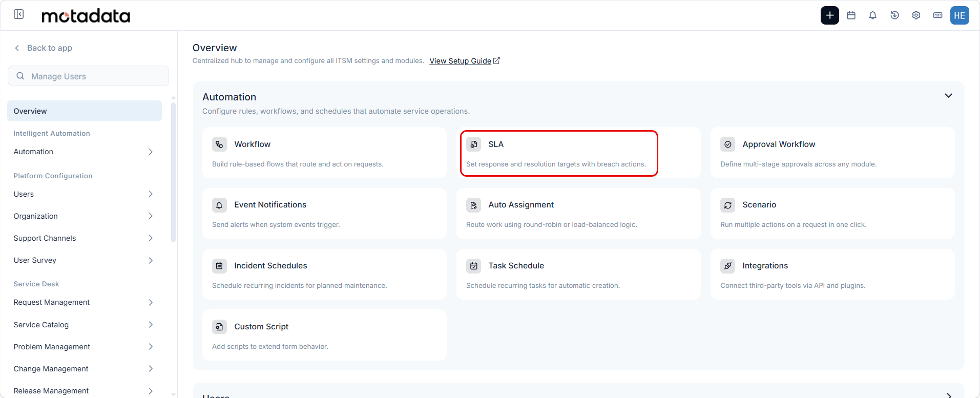Expand the Change Management chevron
This screenshot has width=980, height=398.
pyautogui.click(x=151, y=369)
